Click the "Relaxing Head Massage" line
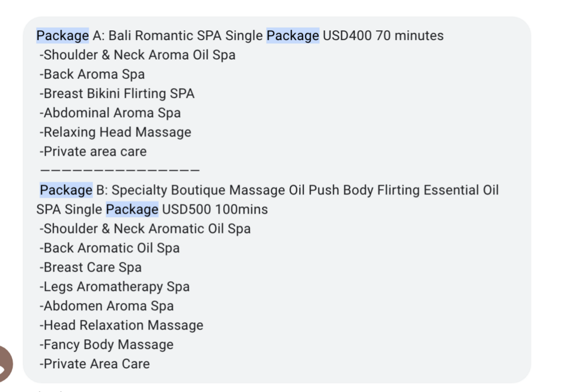The image size is (581, 392). coord(116,132)
